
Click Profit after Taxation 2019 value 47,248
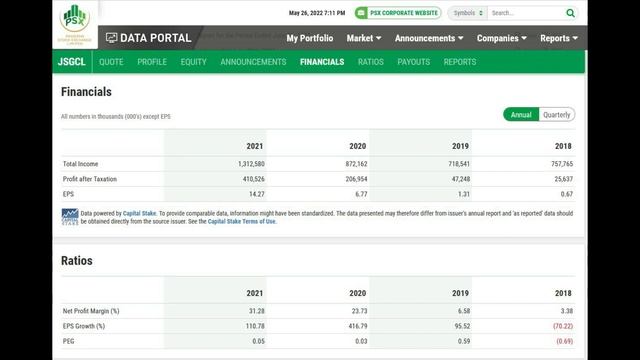click(x=461, y=179)
